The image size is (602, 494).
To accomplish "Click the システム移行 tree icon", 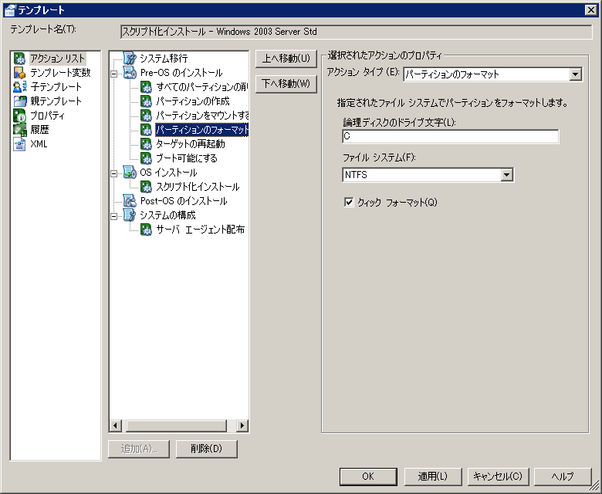I will [130, 58].
